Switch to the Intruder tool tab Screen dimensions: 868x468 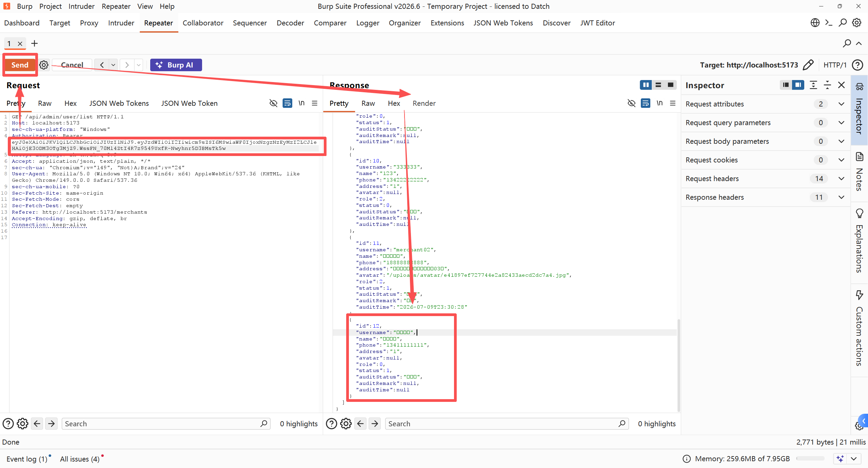pyautogui.click(x=121, y=23)
